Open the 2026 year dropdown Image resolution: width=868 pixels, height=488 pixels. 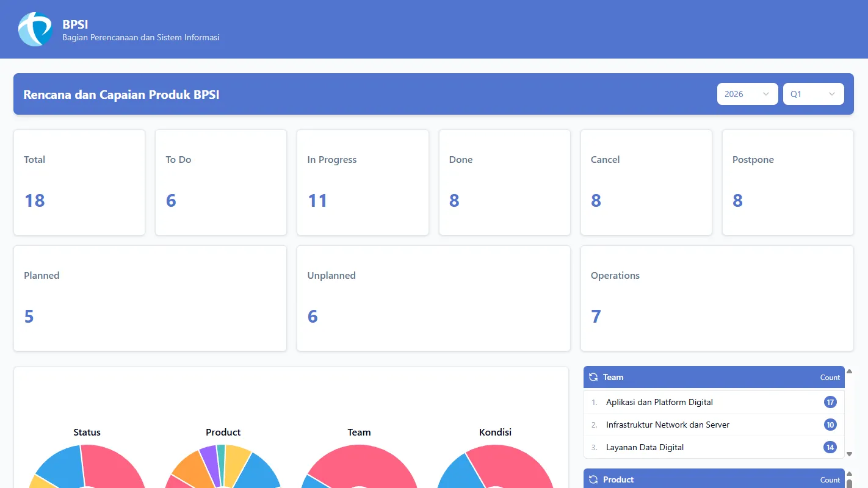(747, 94)
